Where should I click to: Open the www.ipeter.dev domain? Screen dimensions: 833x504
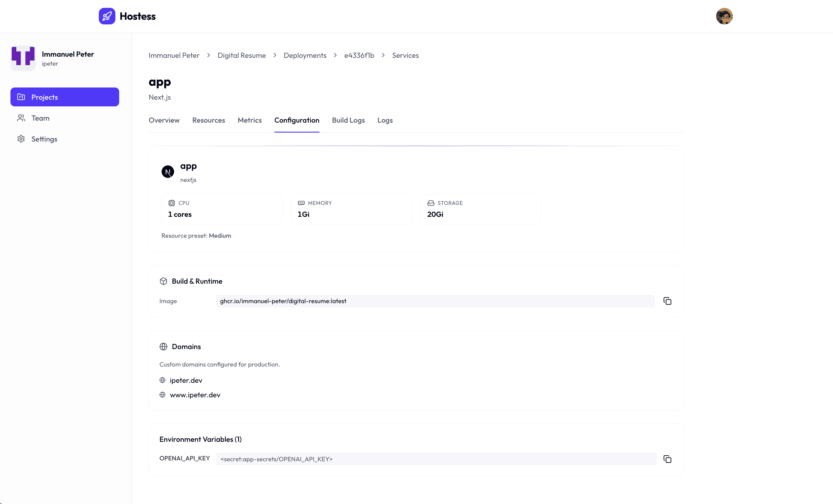195,395
